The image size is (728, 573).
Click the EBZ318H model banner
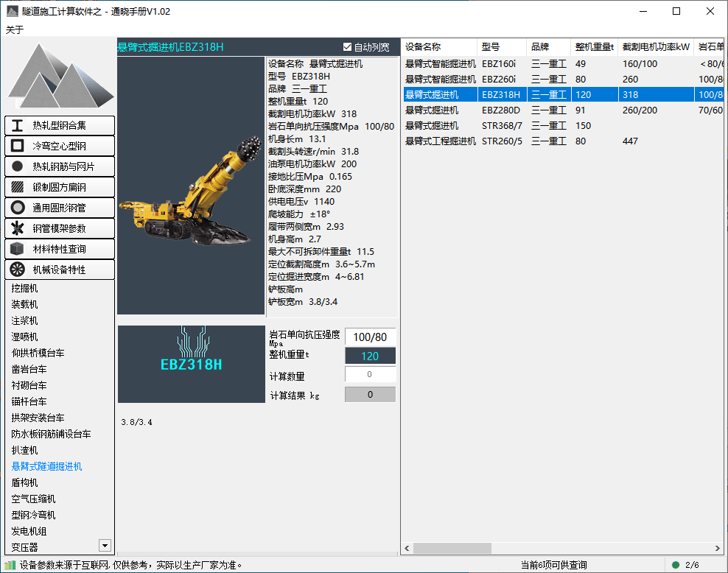(192, 365)
